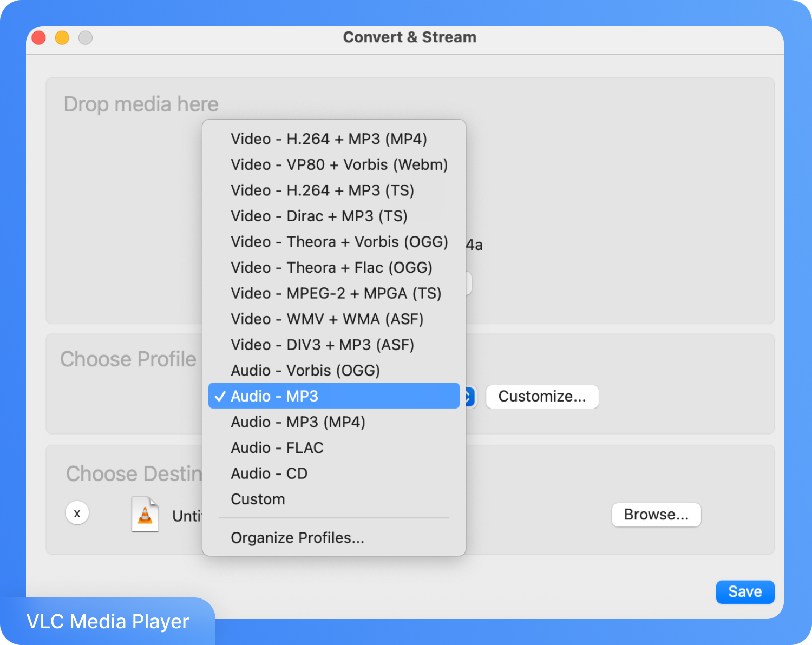Select Video - H.264 + MP3 (MP4) profile
Image resolution: width=812 pixels, height=645 pixels.
click(x=329, y=139)
